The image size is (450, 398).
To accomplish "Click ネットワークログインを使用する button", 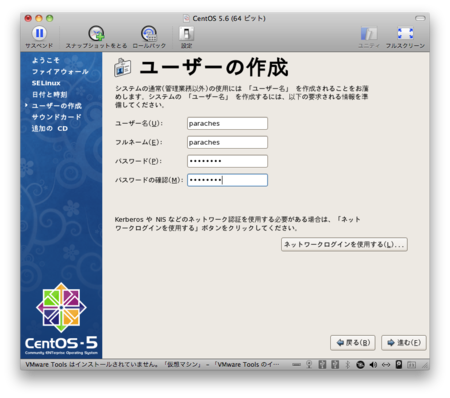I will coord(344,245).
